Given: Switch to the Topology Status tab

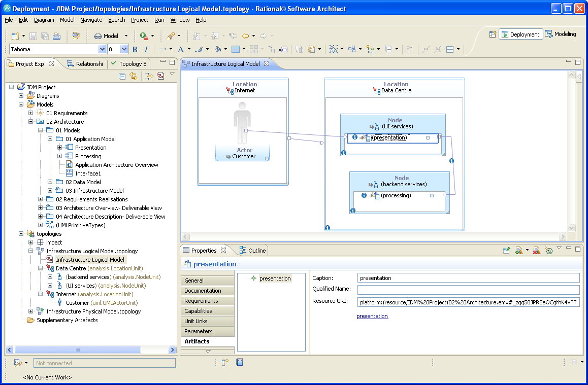Looking at the screenshot, I should point(129,64).
